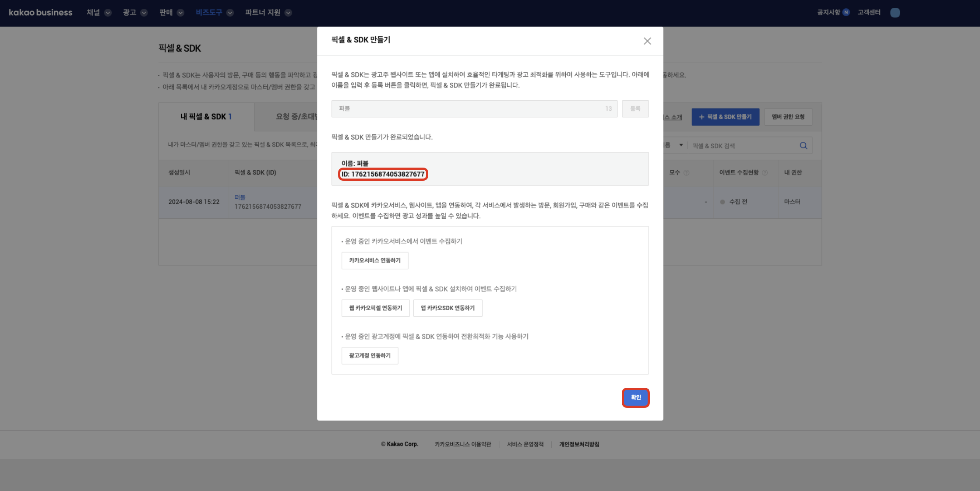The width and height of the screenshot is (980, 491).
Task: Click the 확인 confirmation button
Action: (635, 397)
